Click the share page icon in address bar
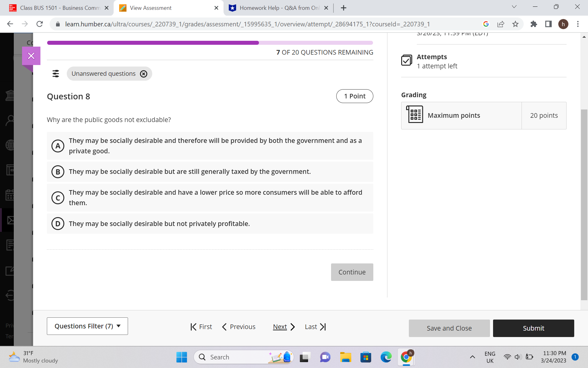Image resolution: width=588 pixels, height=368 pixels. pos(501,24)
